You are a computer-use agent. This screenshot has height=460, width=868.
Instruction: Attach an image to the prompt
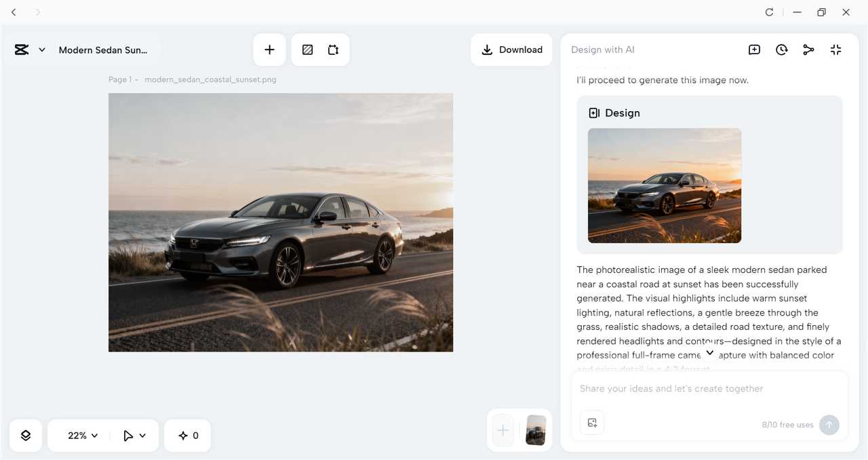coord(592,423)
